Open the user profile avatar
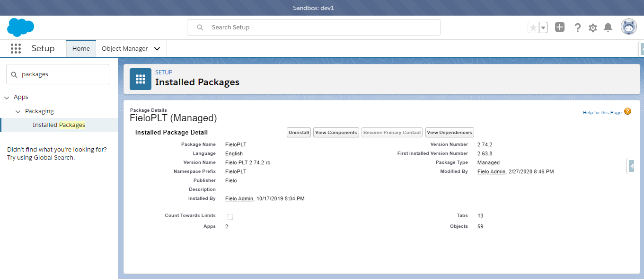Screen dimensions: 644x279 pos(629,27)
